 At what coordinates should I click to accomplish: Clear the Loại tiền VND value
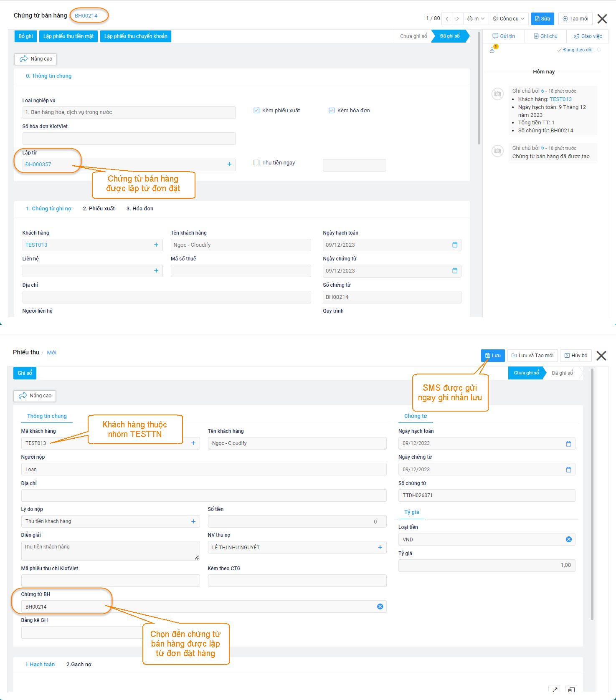569,540
